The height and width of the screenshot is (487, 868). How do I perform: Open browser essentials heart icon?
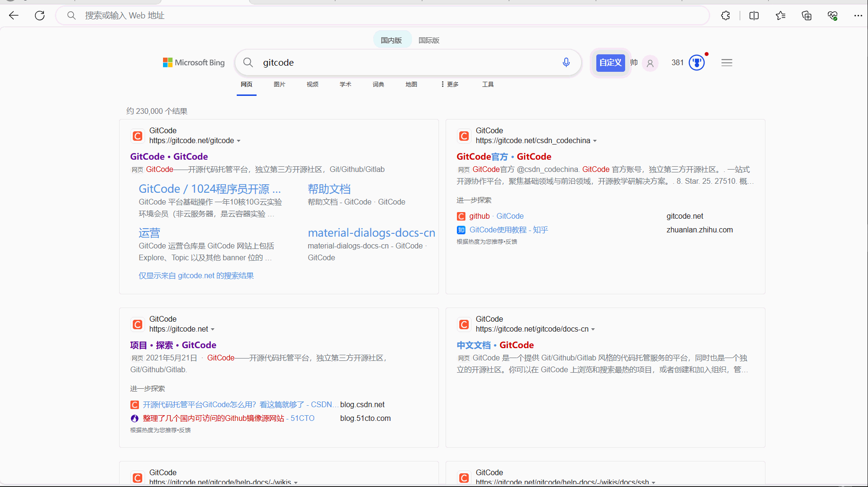click(833, 16)
